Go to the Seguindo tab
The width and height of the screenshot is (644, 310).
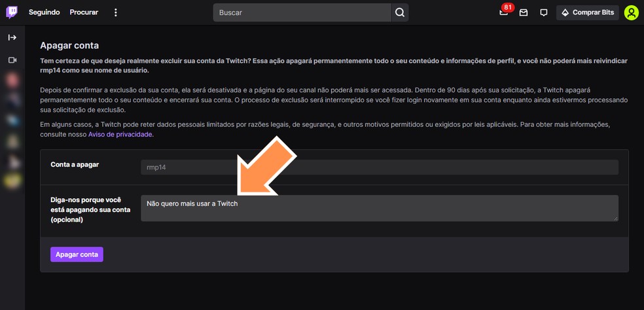click(45, 12)
